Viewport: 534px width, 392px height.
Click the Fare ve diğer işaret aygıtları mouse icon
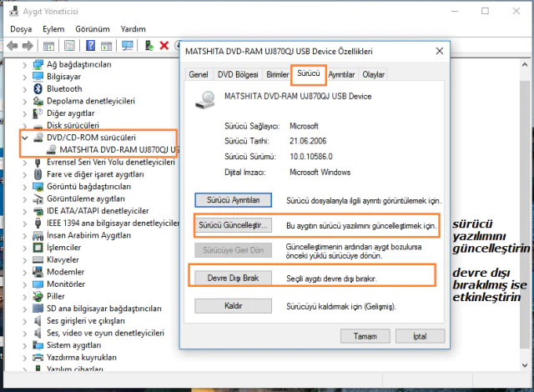[38, 174]
